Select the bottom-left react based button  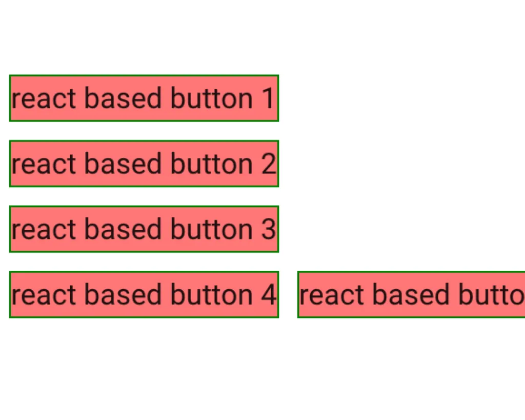point(144,294)
